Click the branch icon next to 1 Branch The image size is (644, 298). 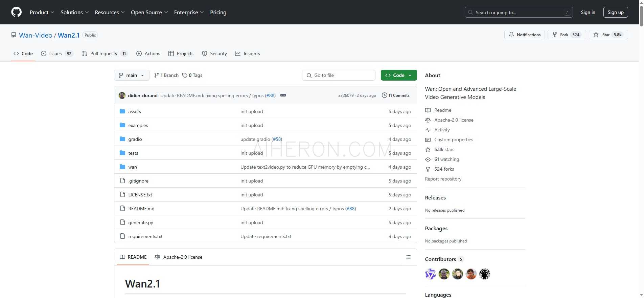click(156, 75)
